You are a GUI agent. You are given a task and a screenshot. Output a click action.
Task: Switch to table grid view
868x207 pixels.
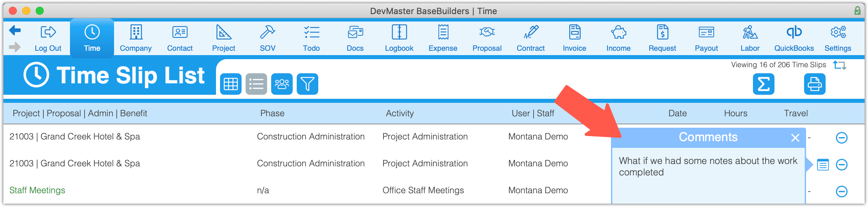pyautogui.click(x=231, y=84)
